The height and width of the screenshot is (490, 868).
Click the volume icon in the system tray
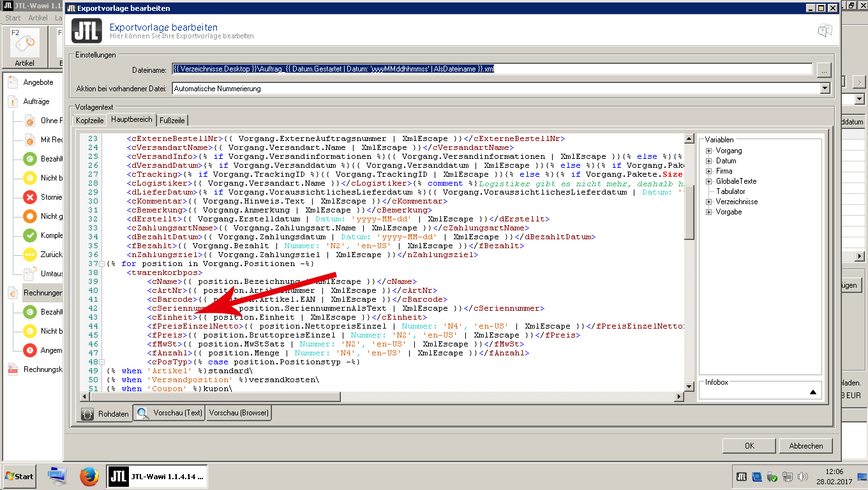[802, 476]
